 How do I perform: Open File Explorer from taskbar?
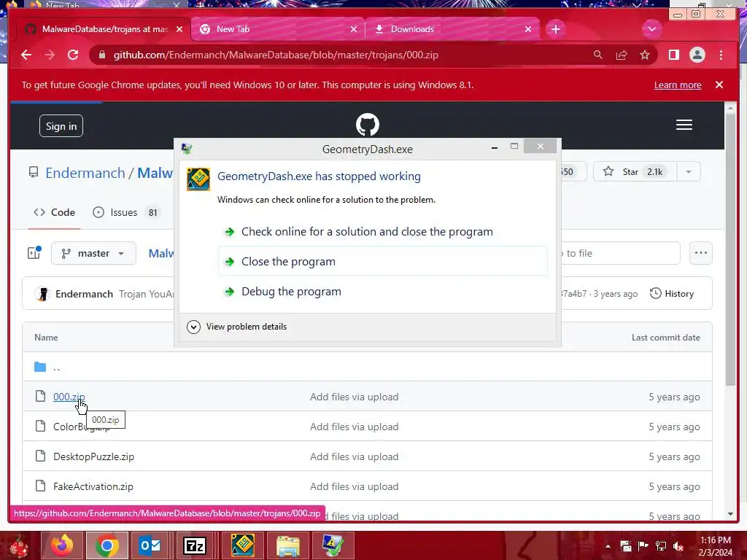[287, 545]
